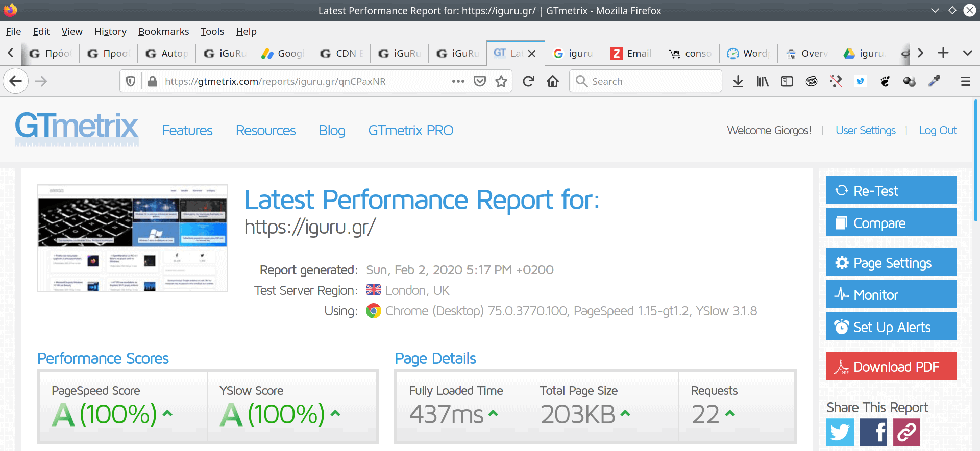Save to Pocket icon in the address bar

[x=480, y=81]
